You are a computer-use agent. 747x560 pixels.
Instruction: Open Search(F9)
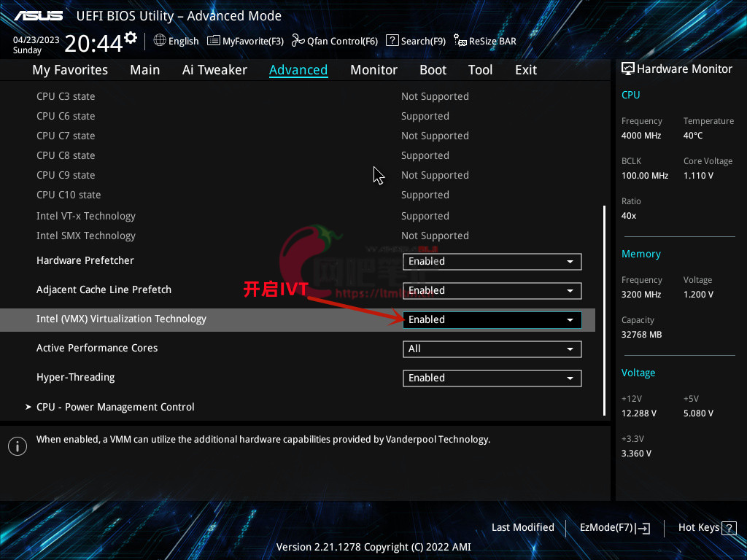[416, 41]
